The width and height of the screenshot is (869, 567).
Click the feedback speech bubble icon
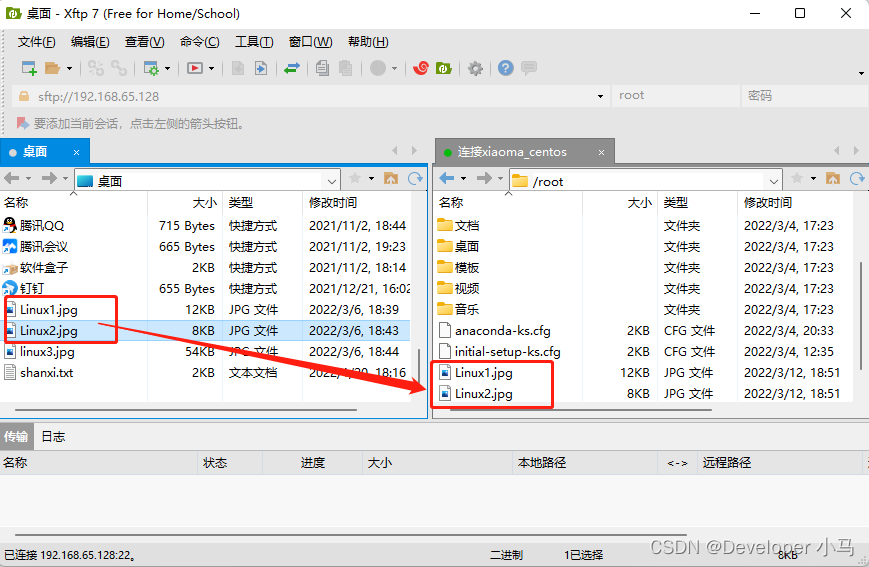529,68
